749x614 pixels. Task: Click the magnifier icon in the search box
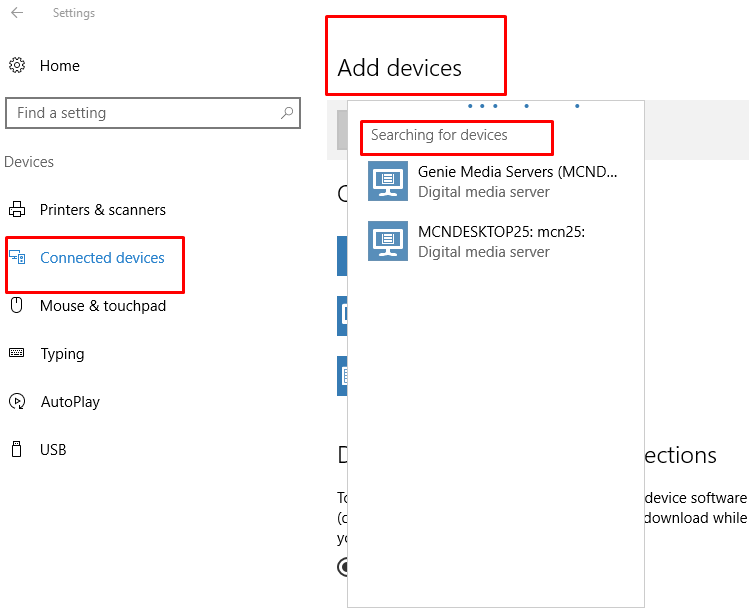pyautogui.click(x=287, y=113)
